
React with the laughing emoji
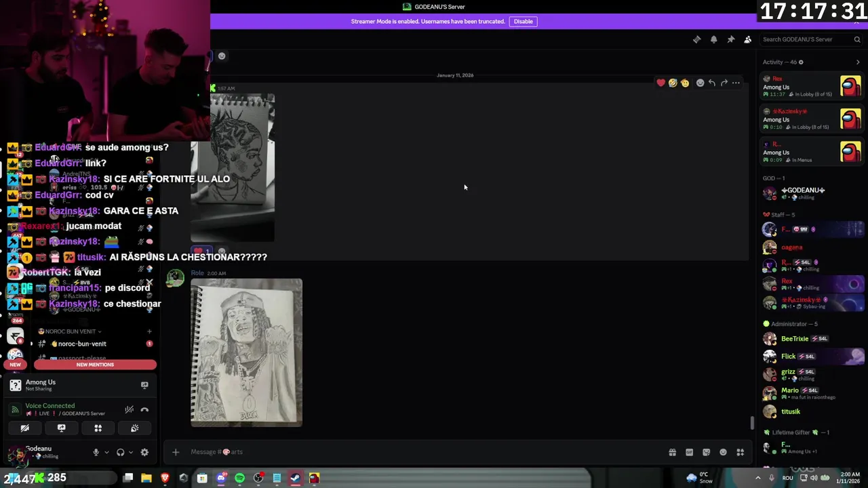(x=673, y=83)
